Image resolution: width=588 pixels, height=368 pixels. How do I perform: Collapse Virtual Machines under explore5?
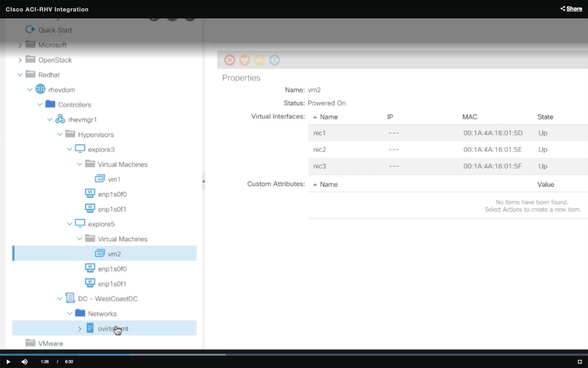point(79,239)
